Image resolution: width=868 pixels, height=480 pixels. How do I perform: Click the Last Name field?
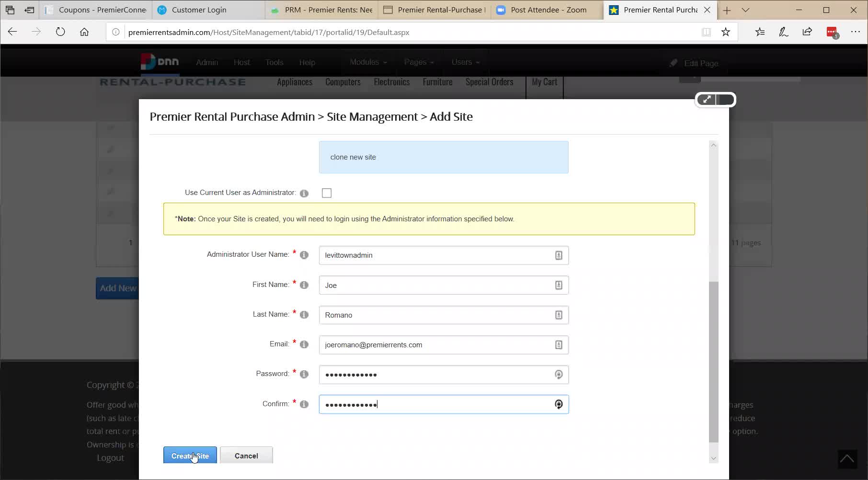[x=444, y=315]
